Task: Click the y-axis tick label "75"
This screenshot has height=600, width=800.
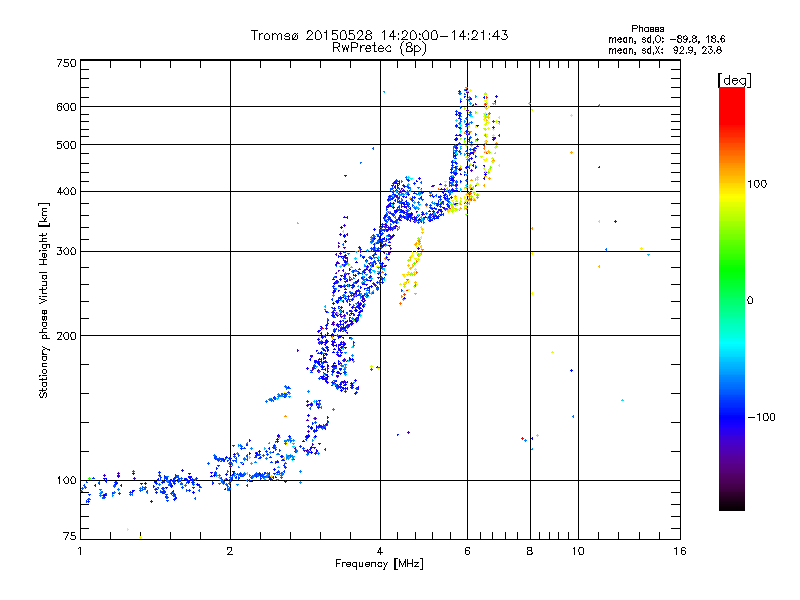Action: pyautogui.click(x=70, y=536)
